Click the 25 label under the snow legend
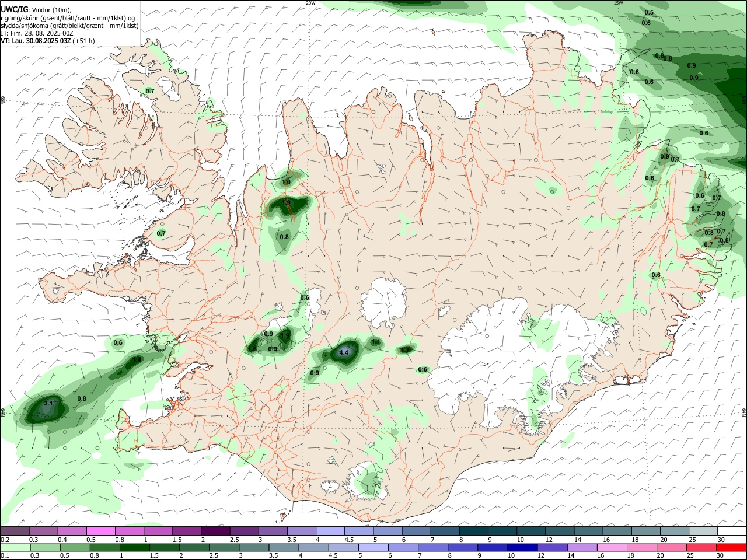The width and height of the screenshot is (747, 560). pyautogui.click(x=692, y=540)
